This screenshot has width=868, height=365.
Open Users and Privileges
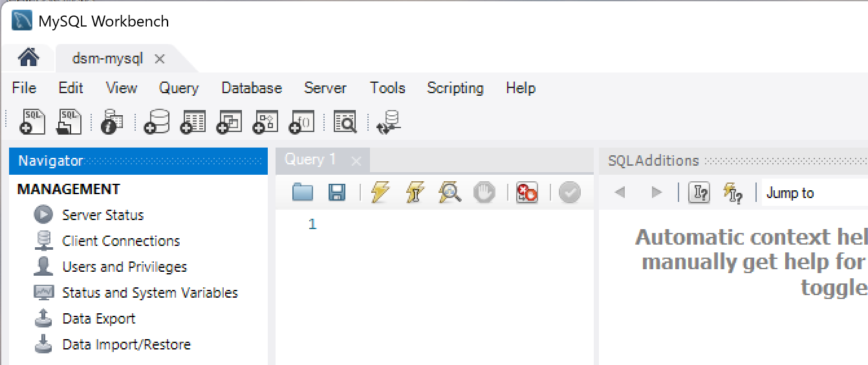click(124, 267)
